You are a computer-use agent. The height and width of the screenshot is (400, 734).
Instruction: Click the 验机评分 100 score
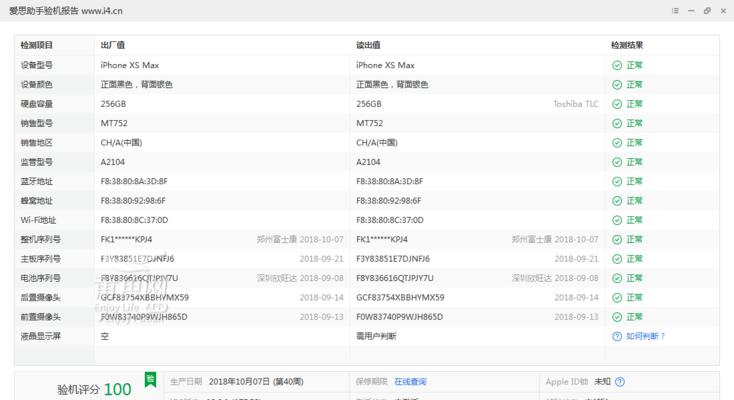94,389
